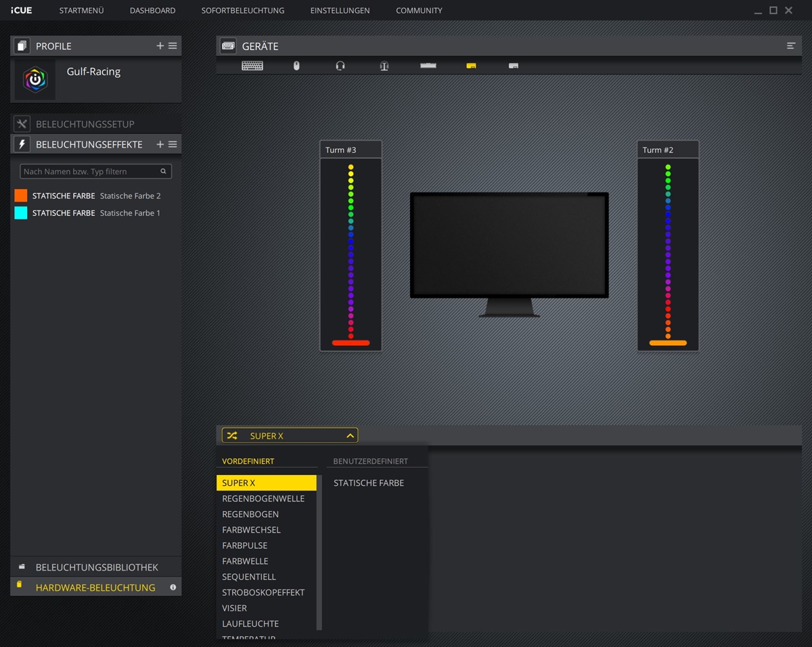The height and width of the screenshot is (647, 812).
Task: Click the cyan Statische Farbe 1 swatch
Action: 21,213
